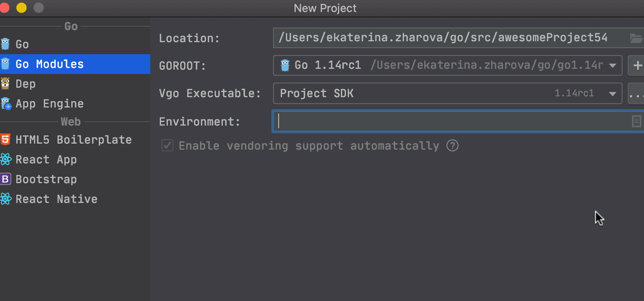Click the Dep project type icon

point(5,83)
